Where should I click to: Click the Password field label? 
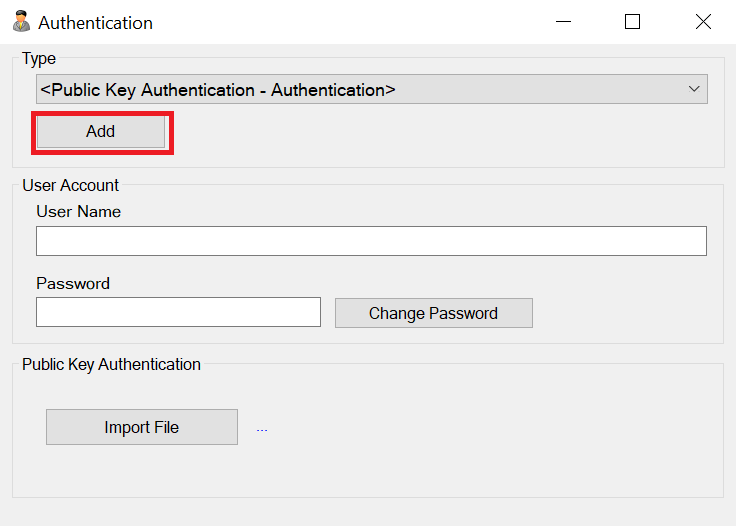click(73, 283)
